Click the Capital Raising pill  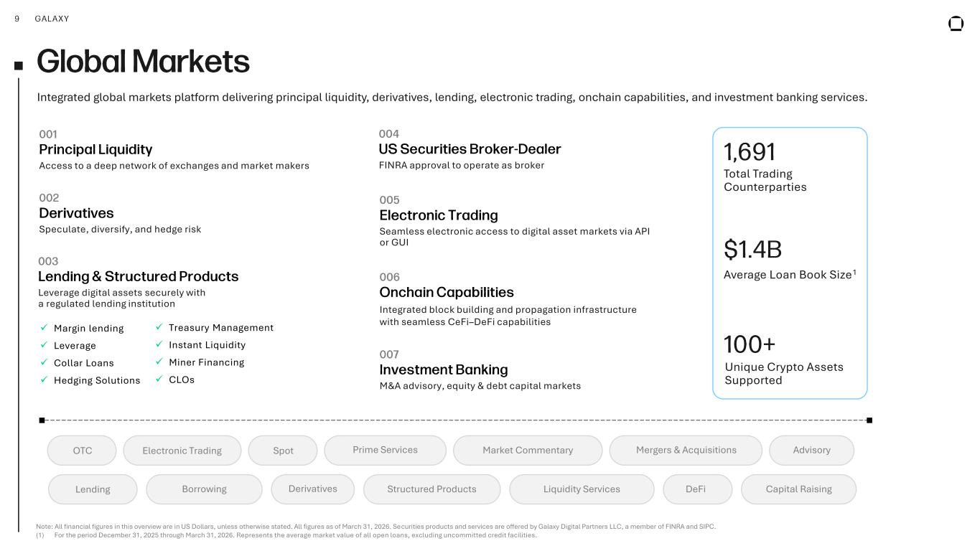[x=798, y=489]
